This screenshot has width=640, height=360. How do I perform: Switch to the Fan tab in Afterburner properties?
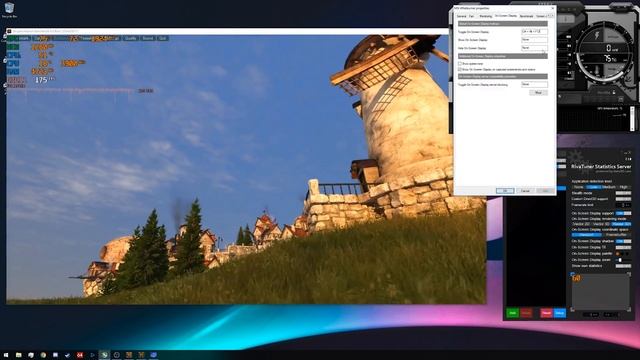click(472, 16)
